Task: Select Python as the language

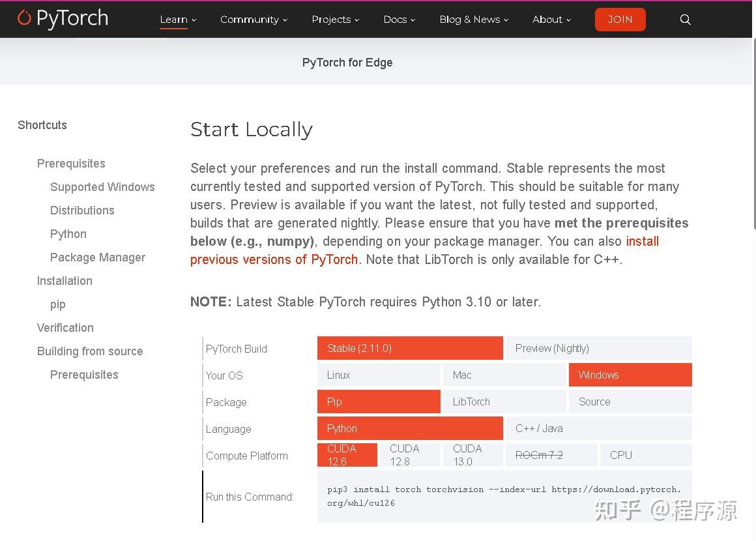Action: coord(410,428)
